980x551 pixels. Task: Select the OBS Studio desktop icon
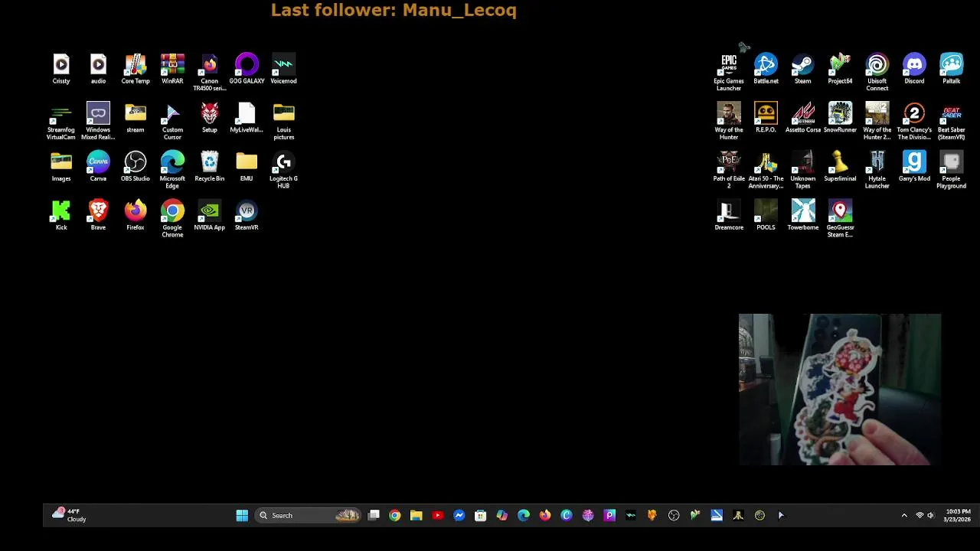[x=136, y=167]
